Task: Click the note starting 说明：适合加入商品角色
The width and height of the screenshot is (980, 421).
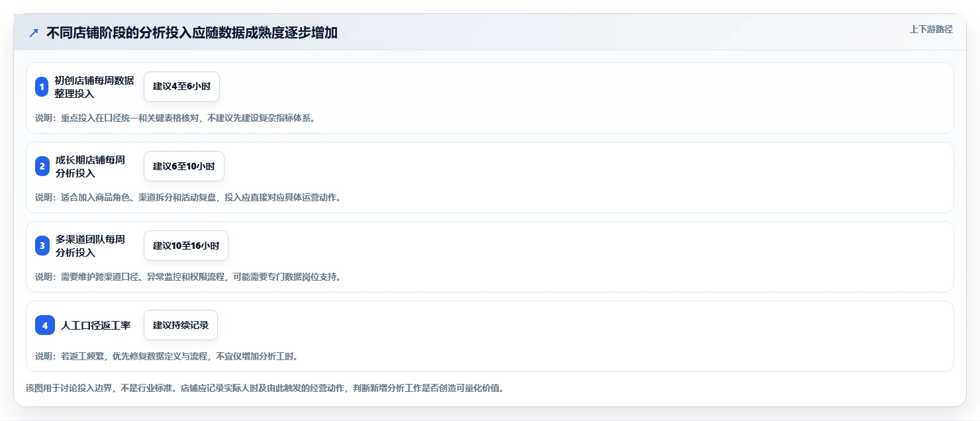Action: (x=190, y=197)
